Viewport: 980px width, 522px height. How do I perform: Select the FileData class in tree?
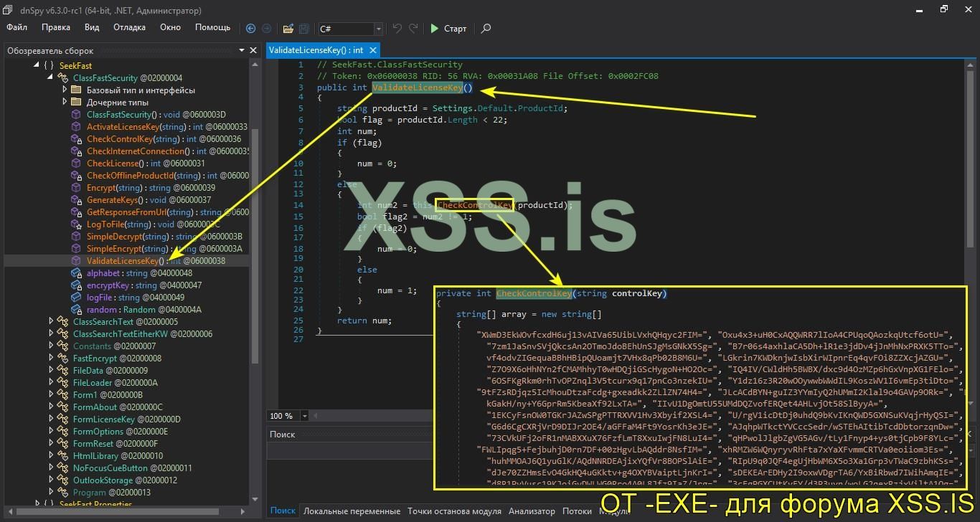pos(110,371)
